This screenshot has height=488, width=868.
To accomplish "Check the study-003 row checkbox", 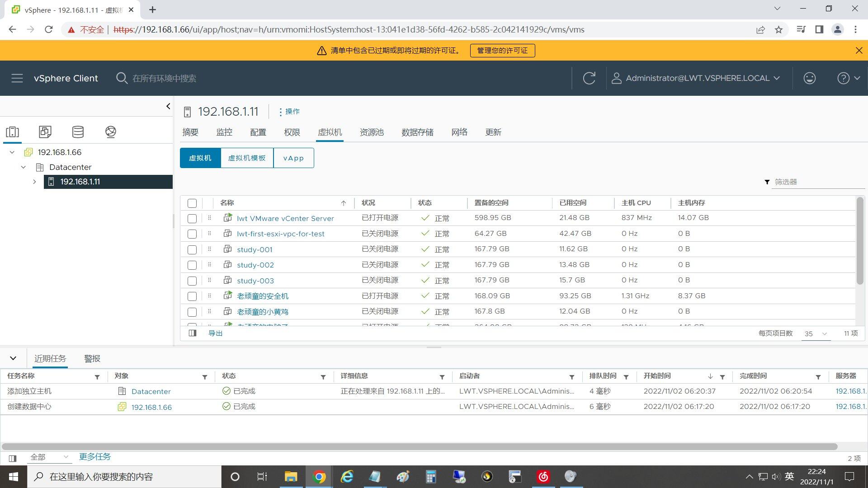I will (192, 281).
